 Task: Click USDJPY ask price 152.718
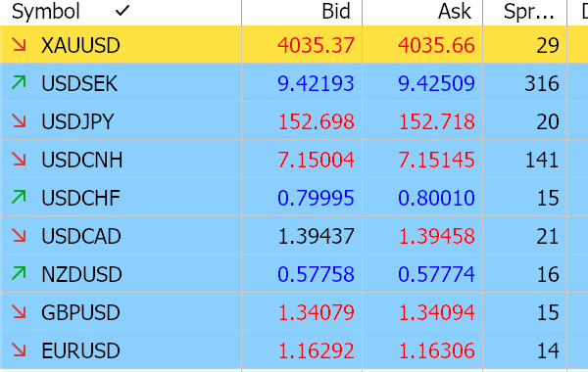(436, 121)
